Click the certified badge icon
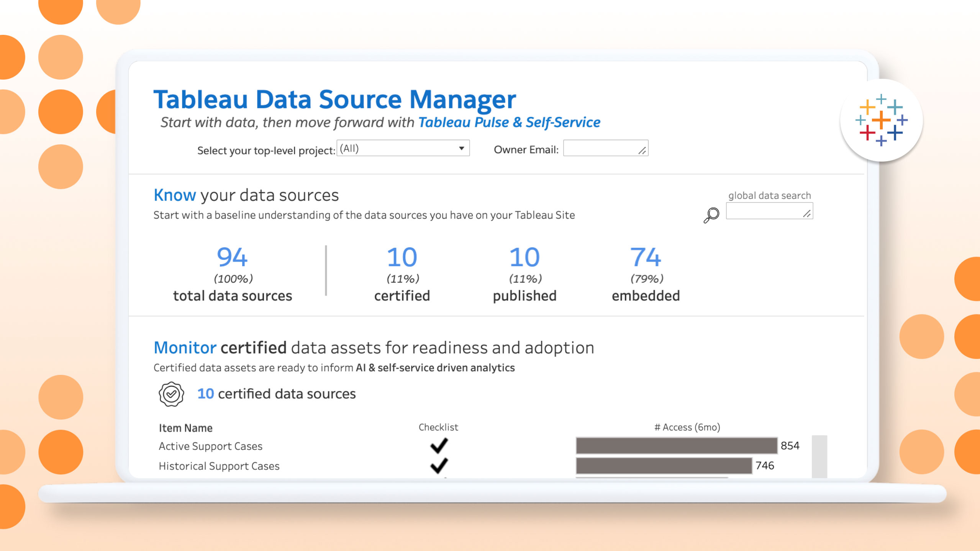This screenshot has width=980, height=551. [x=171, y=394]
